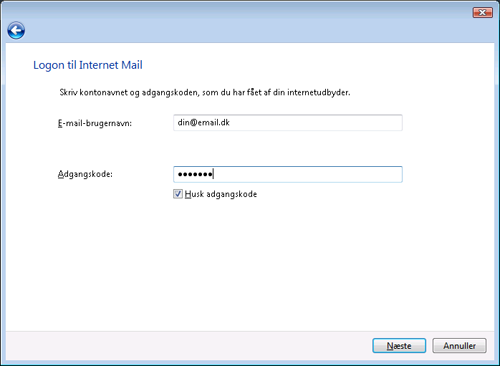
Task: Cancel setup with the Annuller button
Action: click(x=459, y=346)
